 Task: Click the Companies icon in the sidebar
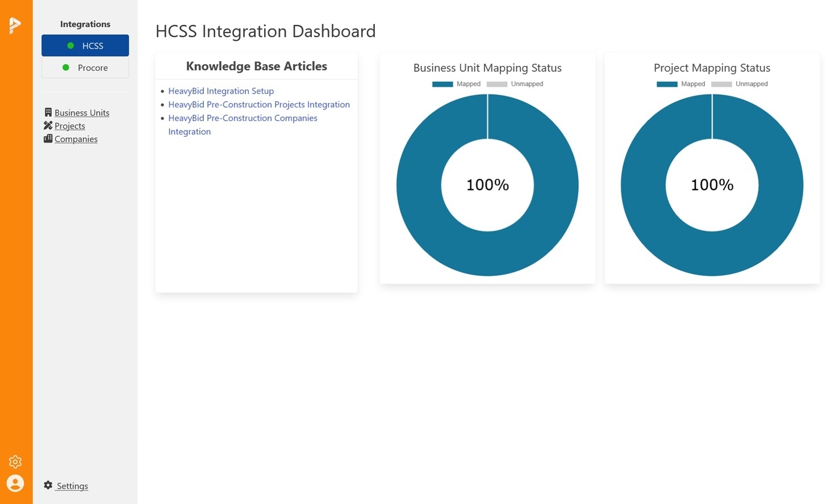[48, 138]
